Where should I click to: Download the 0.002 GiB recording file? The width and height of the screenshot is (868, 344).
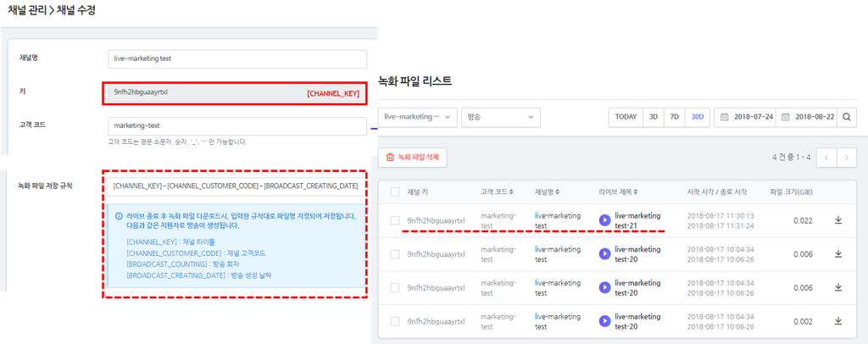838,321
